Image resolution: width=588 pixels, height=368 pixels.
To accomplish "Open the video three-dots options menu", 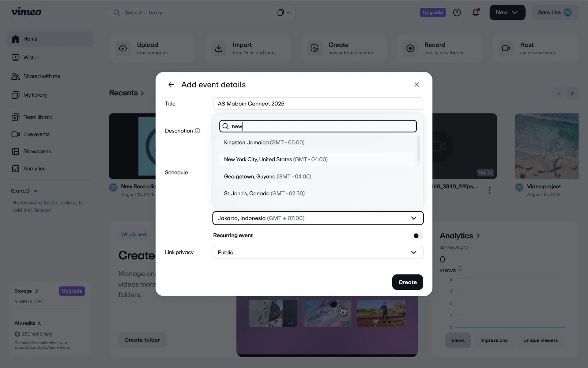I will 489,190.
